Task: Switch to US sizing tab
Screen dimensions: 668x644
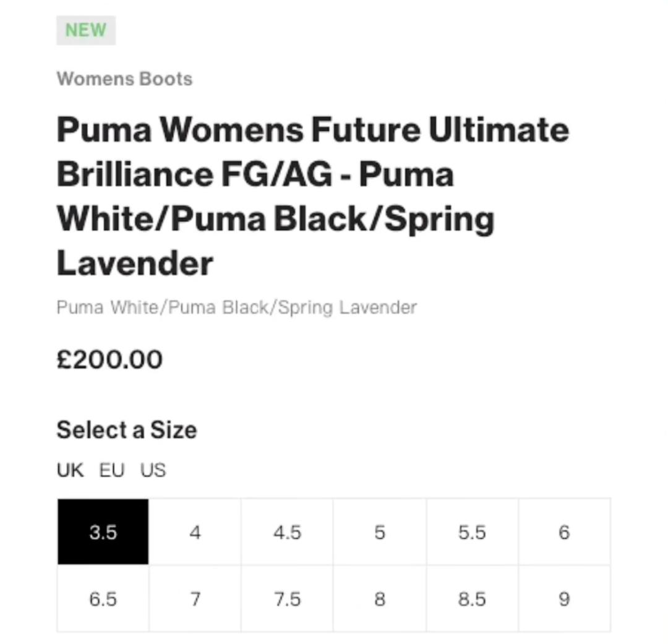Action: coord(153,470)
